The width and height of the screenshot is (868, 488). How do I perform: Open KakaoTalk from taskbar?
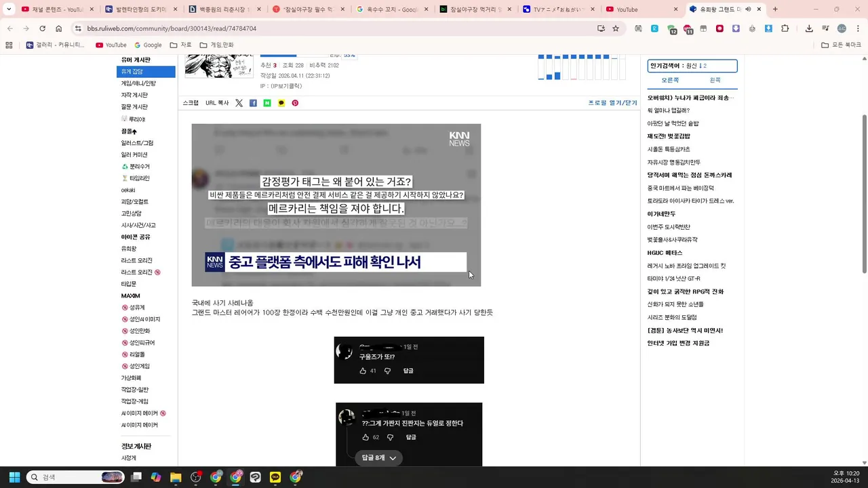[275, 477]
